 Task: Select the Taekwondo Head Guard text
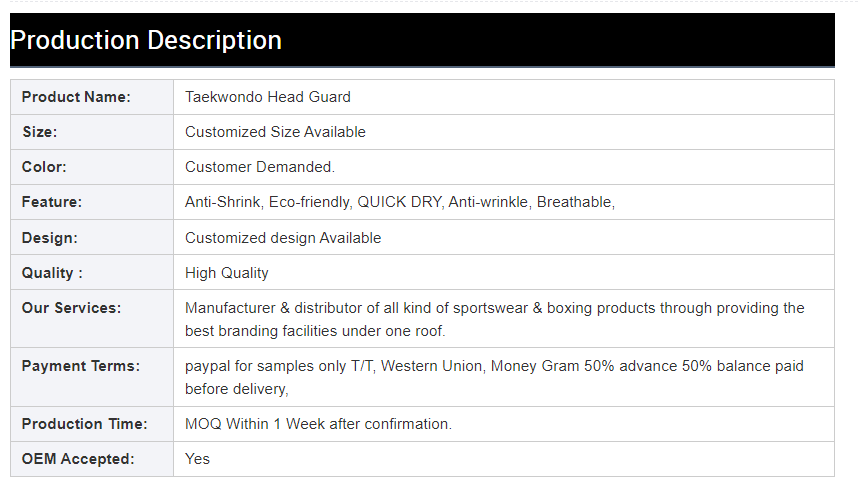pos(268,97)
